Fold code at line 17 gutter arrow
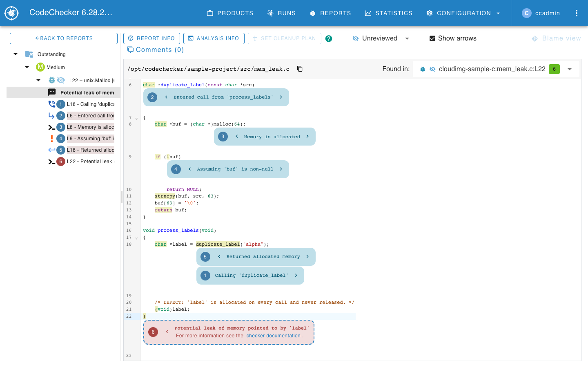 [136, 238]
